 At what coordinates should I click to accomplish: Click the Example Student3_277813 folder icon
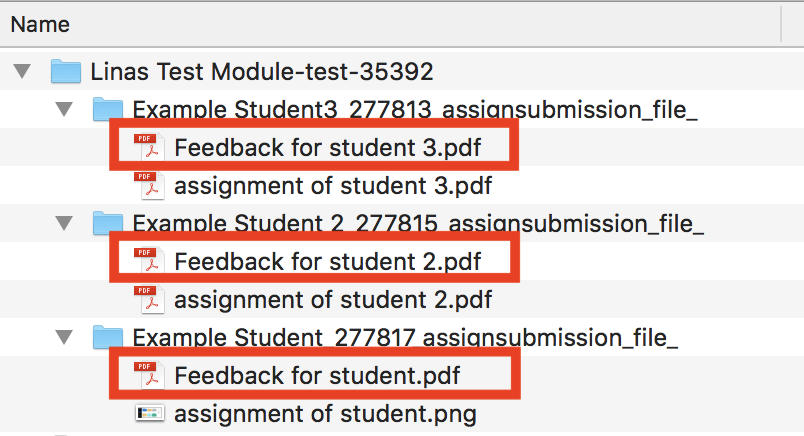coord(108,109)
